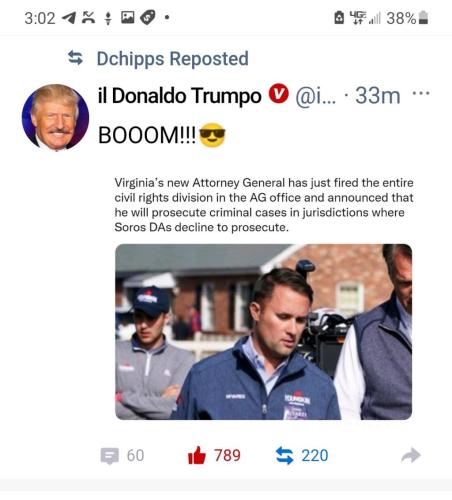The image size is (452, 500).
Task: Share the post via the forward arrow
Action: click(411, 455)
